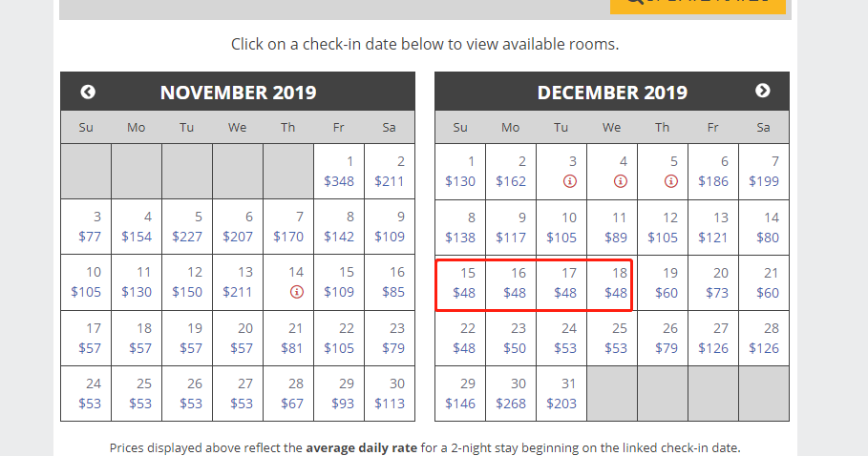The image size is (868, 456).
Task: Advance to next month with right arrow
Action: tap(763, 91)
